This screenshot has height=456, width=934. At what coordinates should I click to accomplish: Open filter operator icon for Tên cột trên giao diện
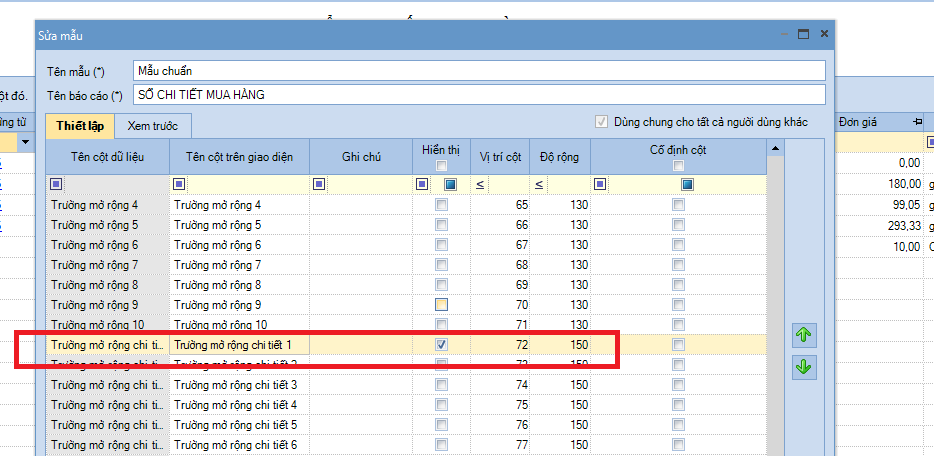[x=179, y=184]
